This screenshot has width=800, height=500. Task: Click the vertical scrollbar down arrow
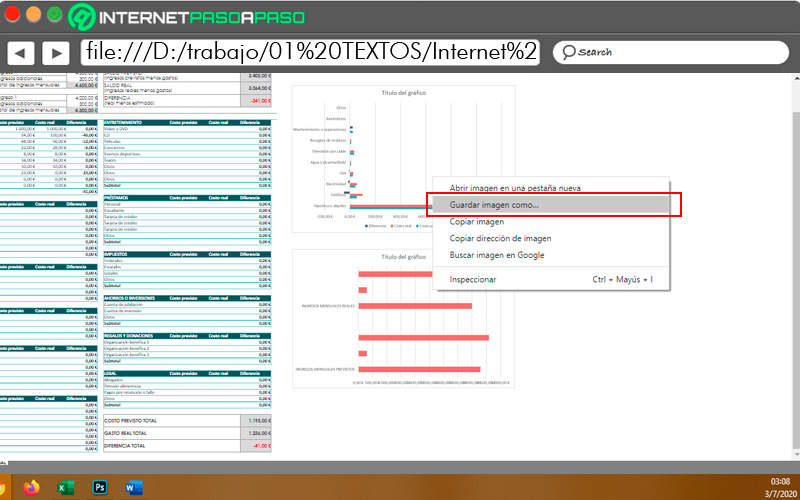795,454
